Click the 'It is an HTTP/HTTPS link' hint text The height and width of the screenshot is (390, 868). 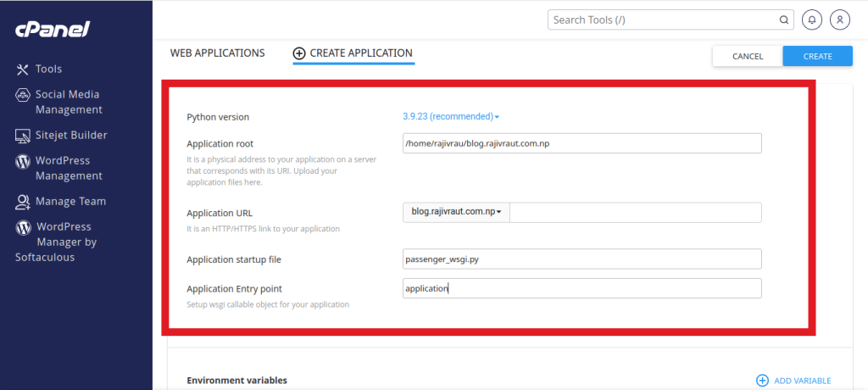[x=263, y=228]
